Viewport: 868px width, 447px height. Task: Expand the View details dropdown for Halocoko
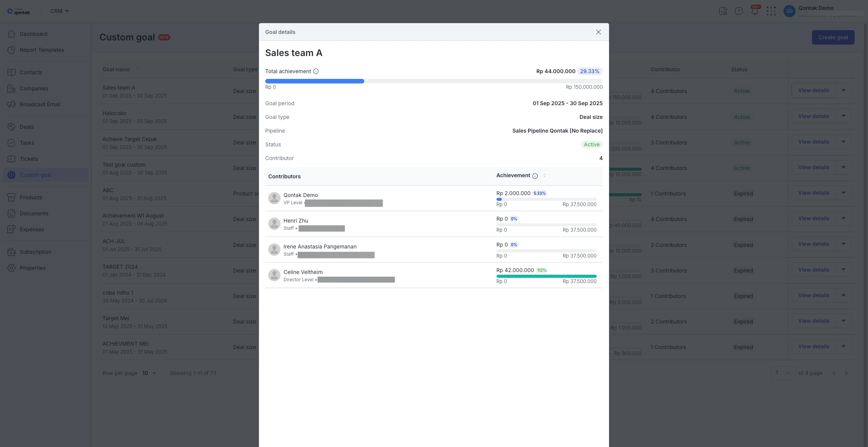[x=844, y=116]
